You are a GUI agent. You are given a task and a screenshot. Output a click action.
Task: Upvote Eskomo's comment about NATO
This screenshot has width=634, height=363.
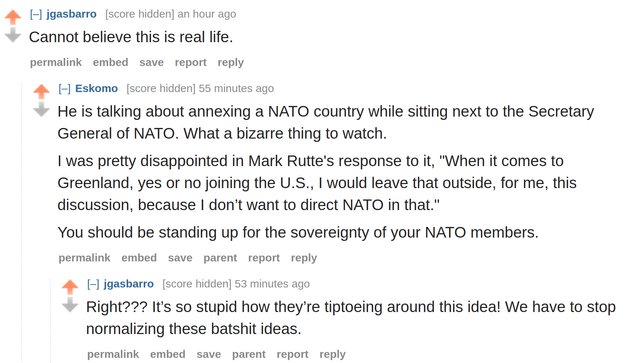point(41,92)
